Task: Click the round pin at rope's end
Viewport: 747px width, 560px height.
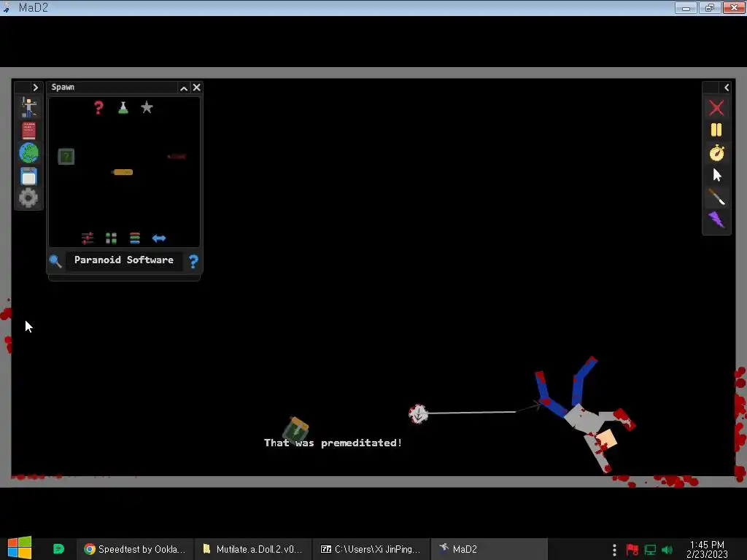Action: point(418,414)
